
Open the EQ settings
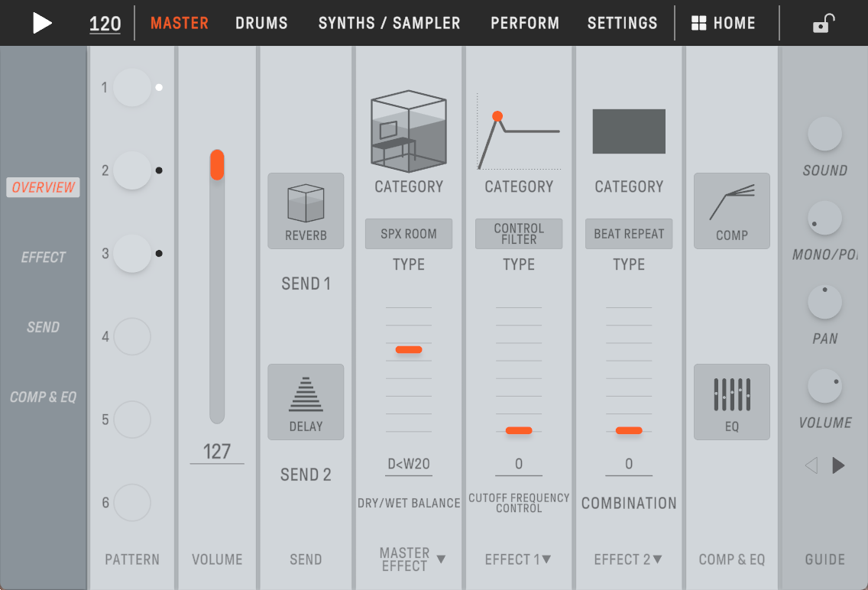731,401
